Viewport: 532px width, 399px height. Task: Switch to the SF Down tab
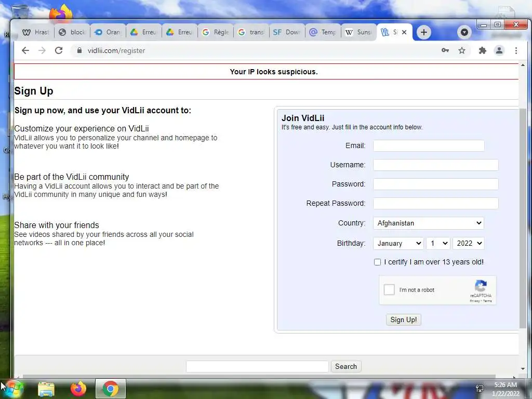(287, 32)
